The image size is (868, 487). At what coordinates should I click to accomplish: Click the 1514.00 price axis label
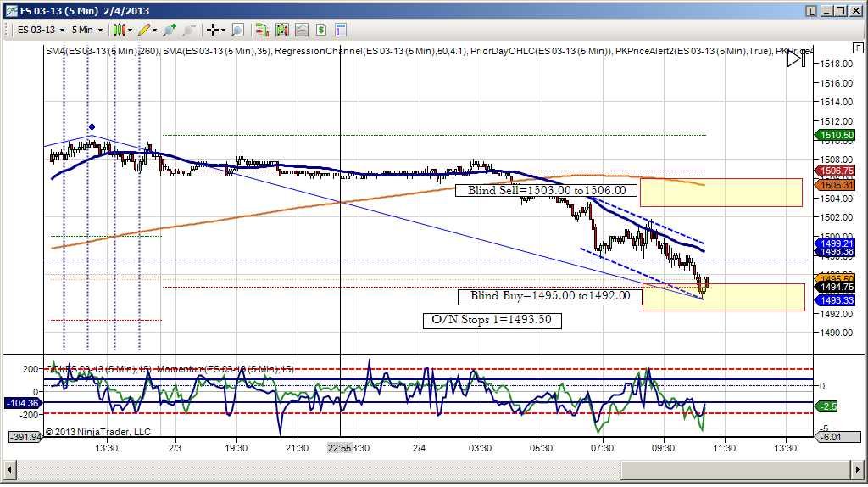[836, 102]
